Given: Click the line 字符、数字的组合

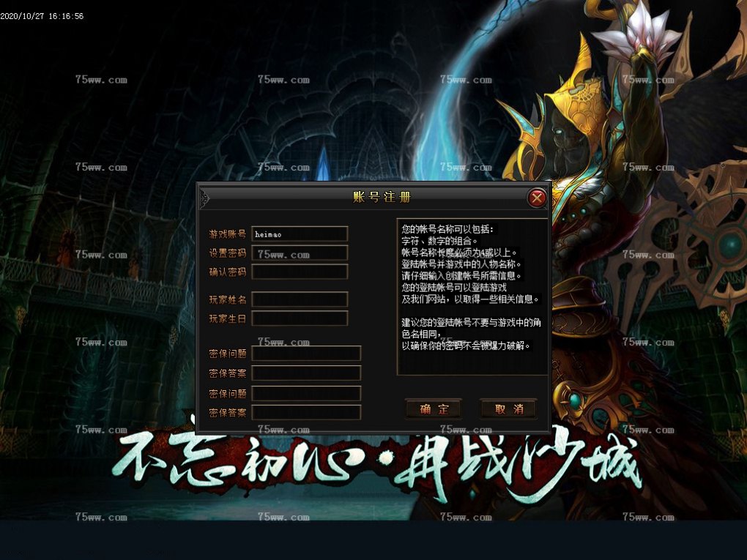Looking at the screenshot, I should point(439,241).
